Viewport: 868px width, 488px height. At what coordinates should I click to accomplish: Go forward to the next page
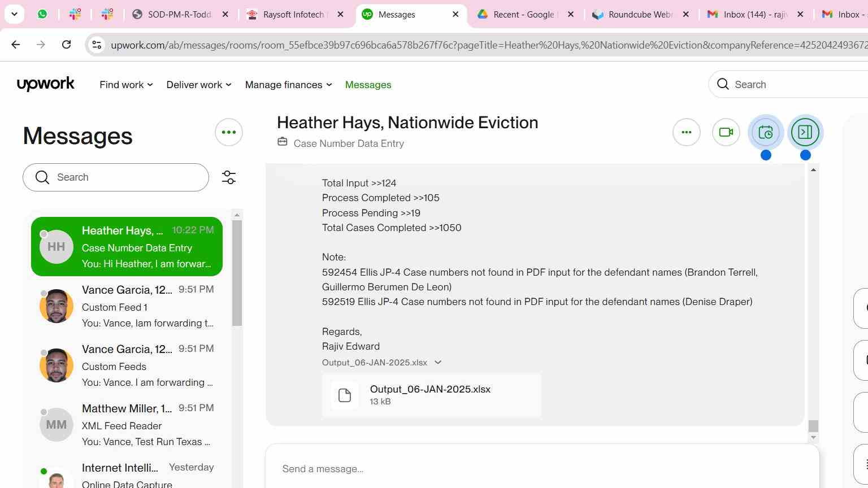point(41,45)
